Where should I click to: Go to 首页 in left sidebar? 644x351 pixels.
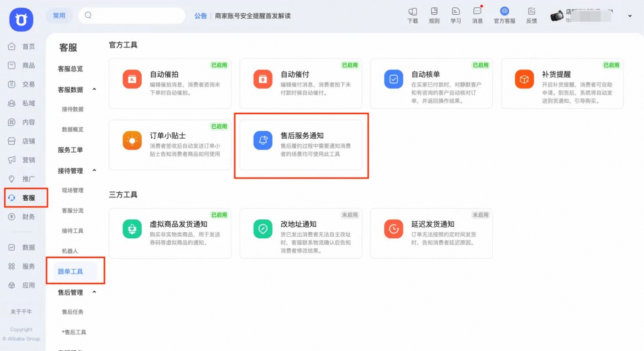22,46
